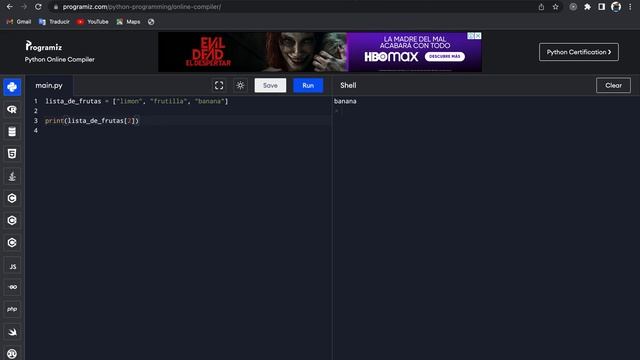The height and width of the screenshot is (360, 640).
Task: Open the Extensions puzzle-piece menu
Action: (x=587, y=7)
